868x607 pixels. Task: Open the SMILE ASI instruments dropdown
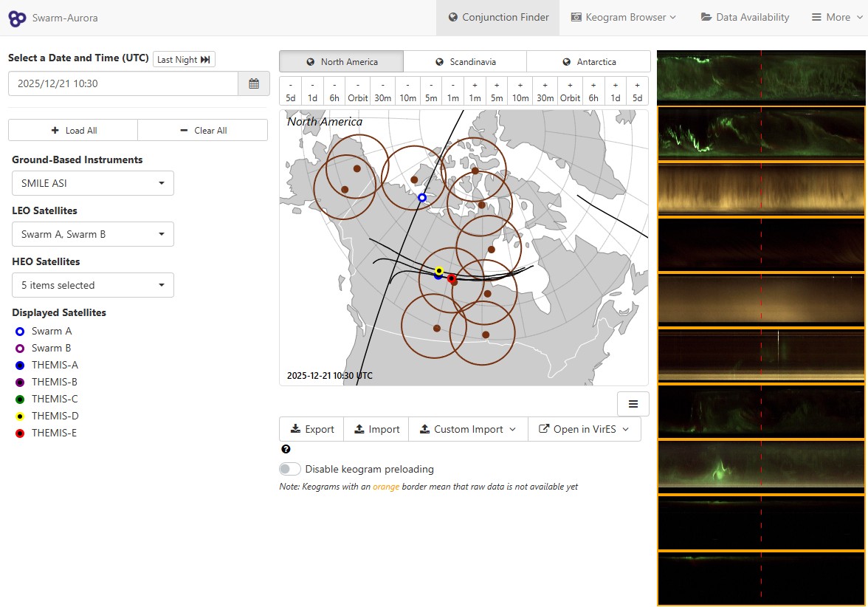point(92,183)
